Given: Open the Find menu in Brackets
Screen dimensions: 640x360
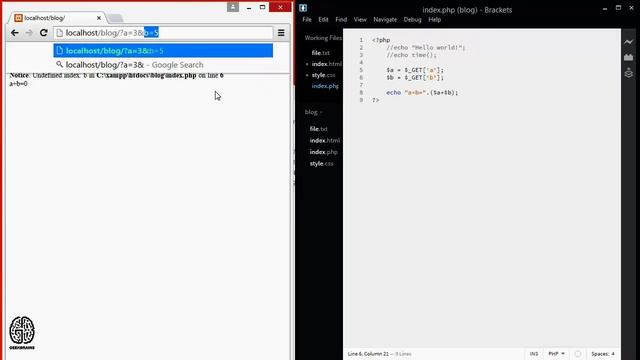Looking at the screenshot, I should point(341,20).
